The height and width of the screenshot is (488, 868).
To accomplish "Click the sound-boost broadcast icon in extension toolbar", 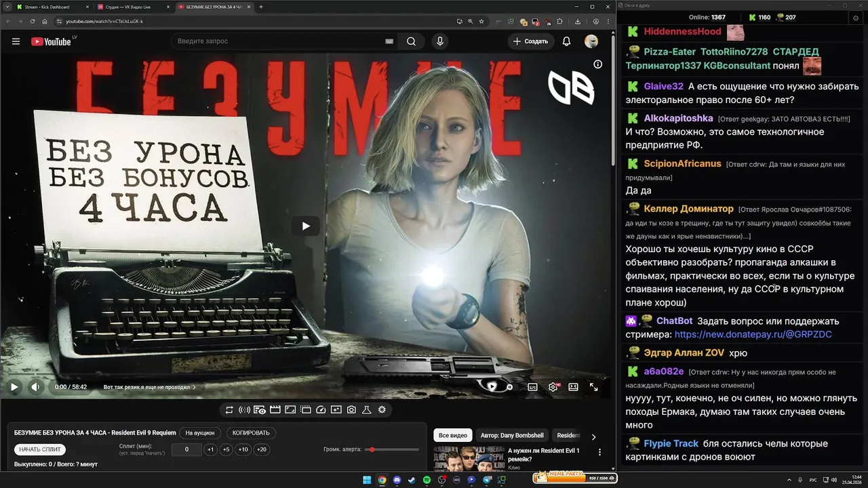I will (244, 409).
